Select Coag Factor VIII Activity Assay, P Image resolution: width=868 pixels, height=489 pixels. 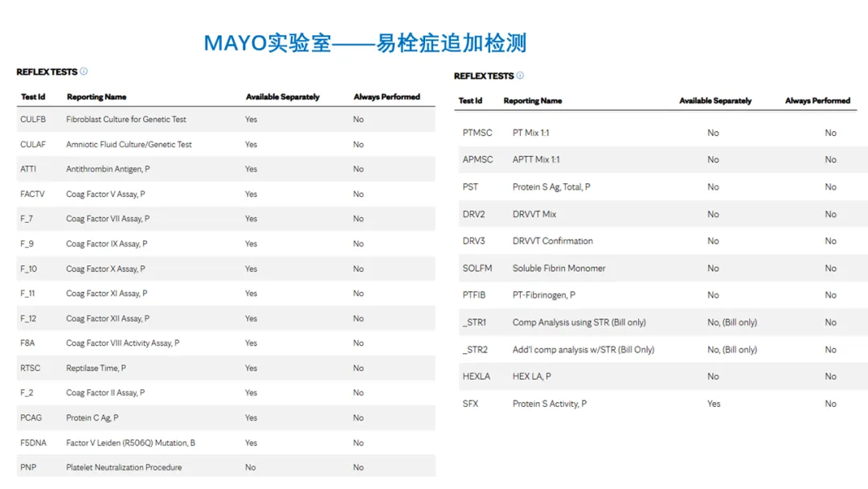(x=123, y=343)
